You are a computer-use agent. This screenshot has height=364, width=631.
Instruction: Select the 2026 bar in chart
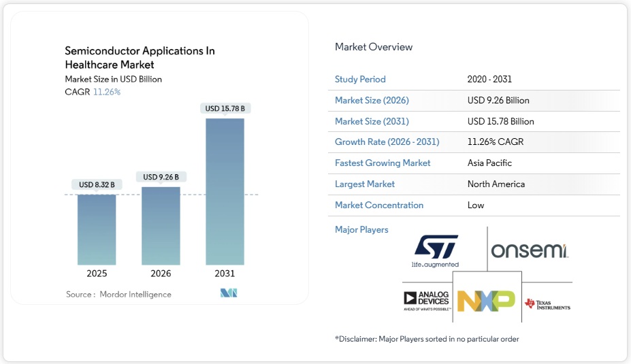point(161,225)
